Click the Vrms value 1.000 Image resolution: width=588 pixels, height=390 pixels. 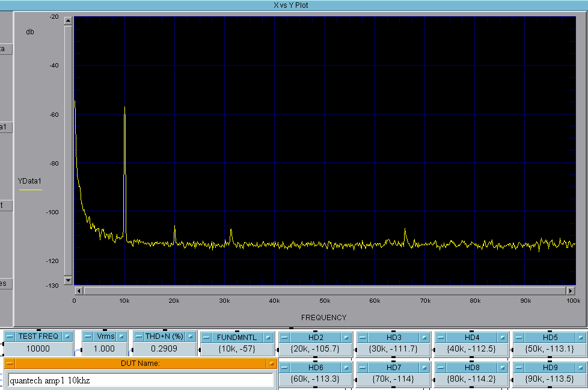tap(104, 348)
